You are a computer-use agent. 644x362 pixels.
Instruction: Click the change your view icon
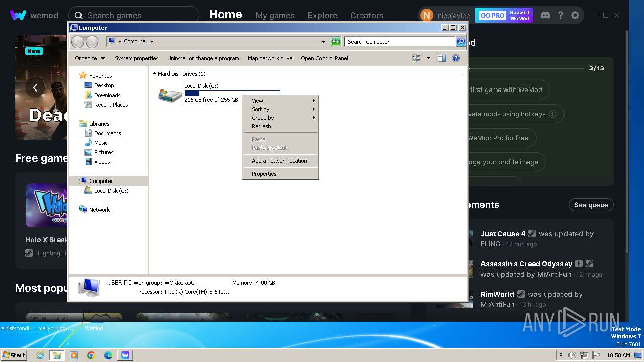tap(416, 58)
